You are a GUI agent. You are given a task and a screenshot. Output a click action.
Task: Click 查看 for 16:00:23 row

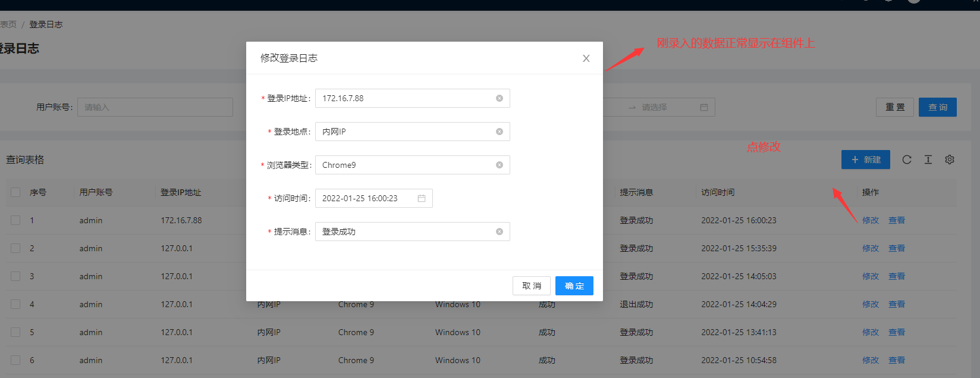(x=897, y=220)
